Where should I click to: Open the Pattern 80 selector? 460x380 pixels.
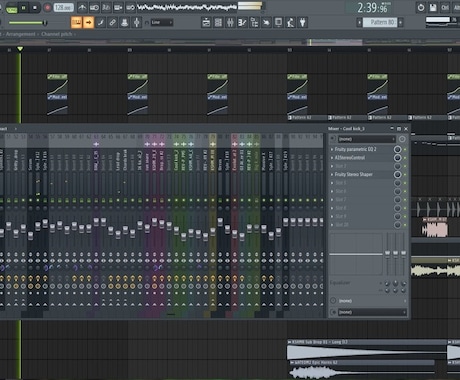(x=380, y=22)
